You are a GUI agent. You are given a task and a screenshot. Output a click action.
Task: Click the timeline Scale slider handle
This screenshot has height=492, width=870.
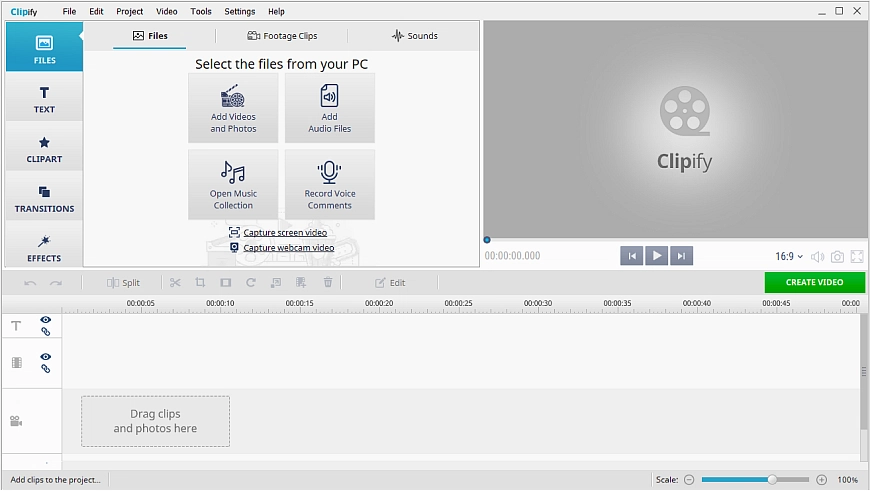tap(772, 480)
